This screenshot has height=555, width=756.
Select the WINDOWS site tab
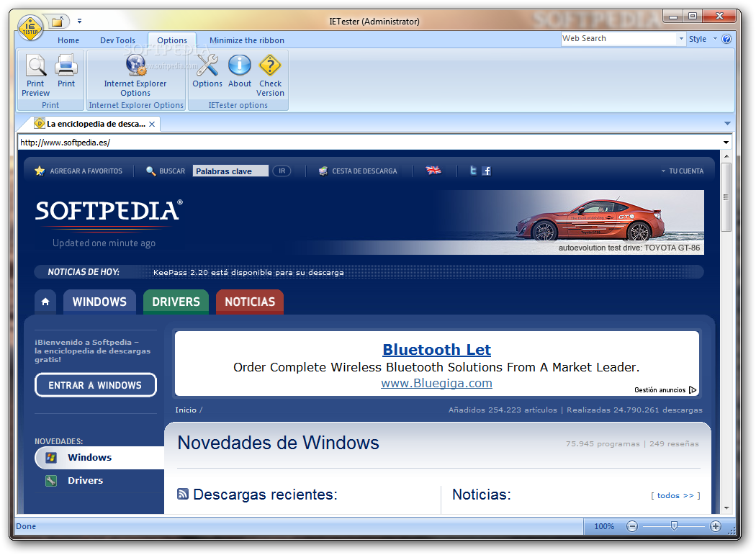(99, 302)
